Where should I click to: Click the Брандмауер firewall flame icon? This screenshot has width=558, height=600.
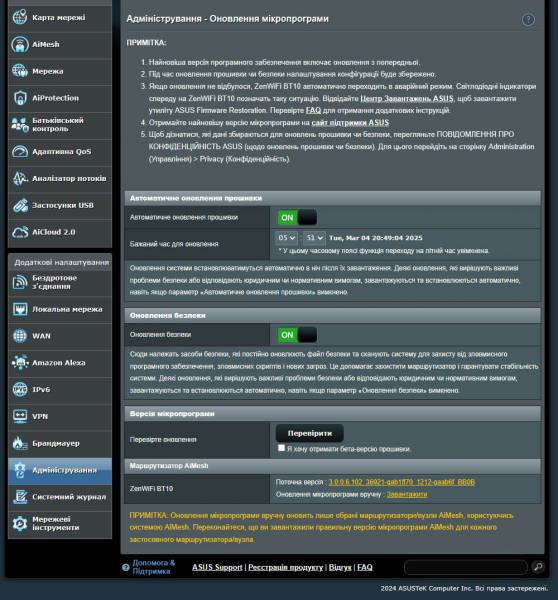point(20,443)
